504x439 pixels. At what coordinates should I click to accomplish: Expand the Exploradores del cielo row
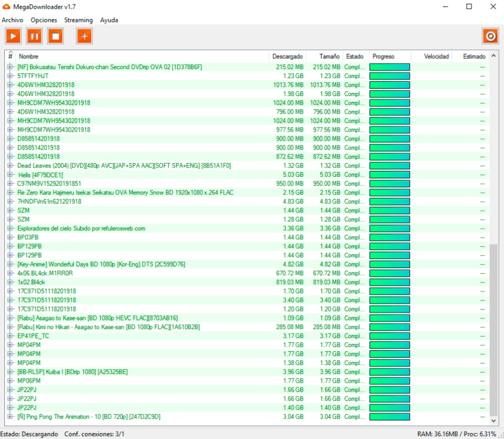pos(10,228)
